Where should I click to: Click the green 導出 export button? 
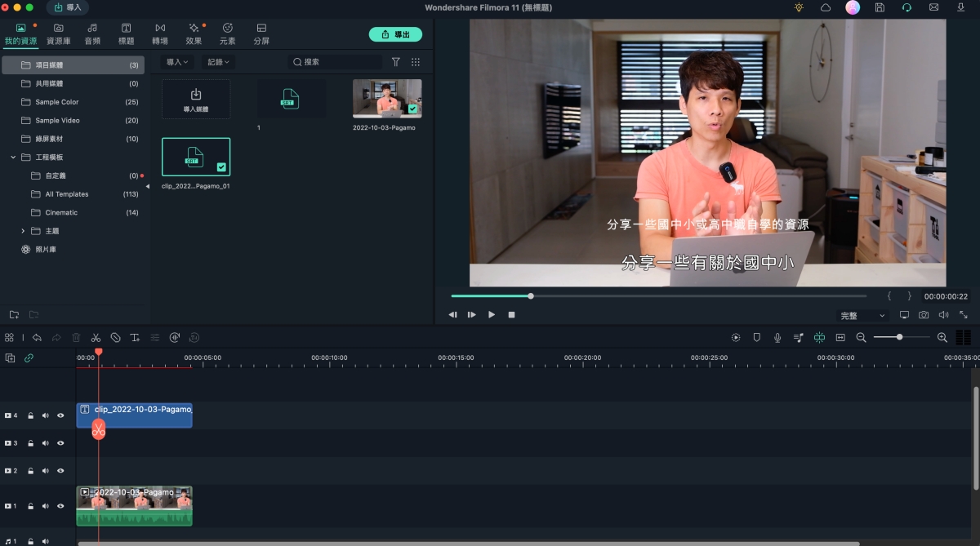point(395,34)
